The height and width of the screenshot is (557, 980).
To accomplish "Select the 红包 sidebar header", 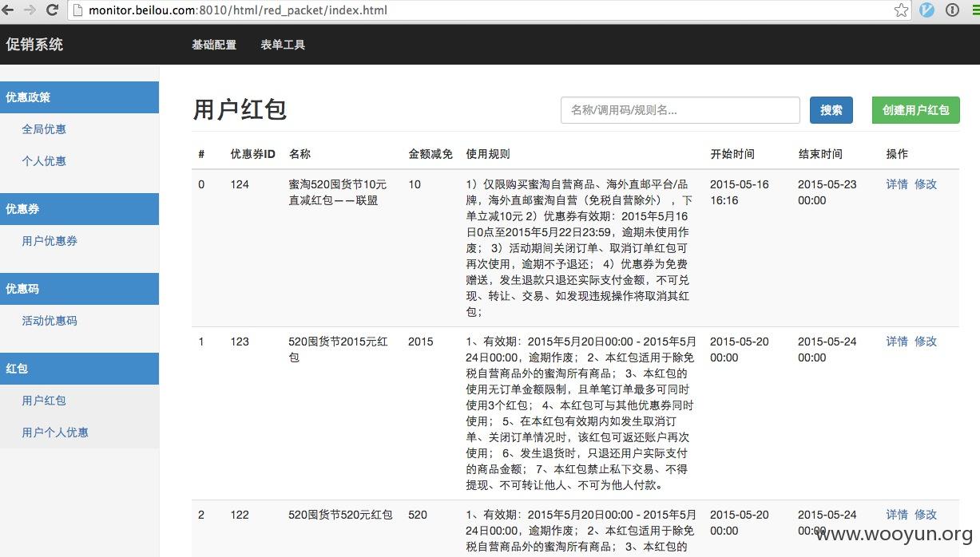I will [x=79, y=369].
